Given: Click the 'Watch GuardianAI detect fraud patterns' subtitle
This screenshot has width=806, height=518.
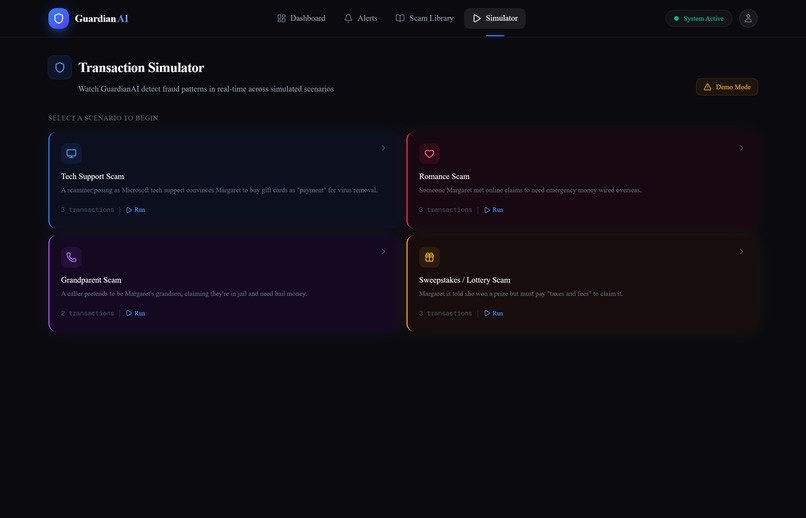Looking at the screenshot, I should click(x=206, y=89).
